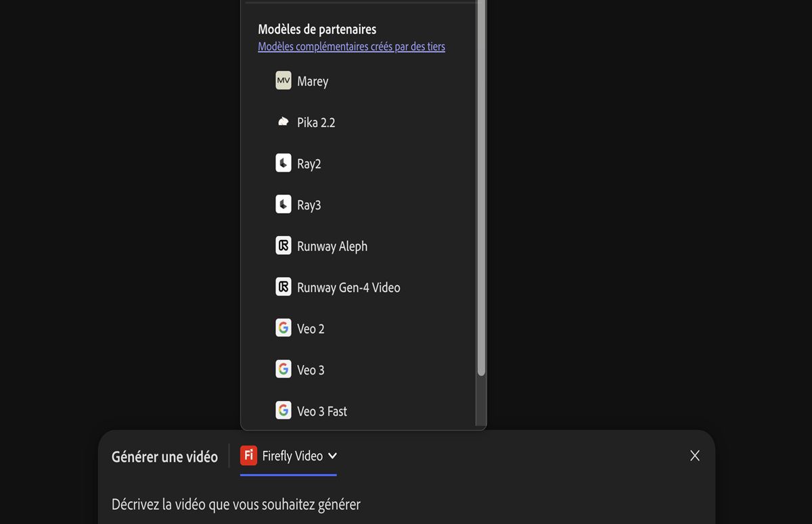Choose the Veo 3 model
812x524 pixels.
[311, 370]
